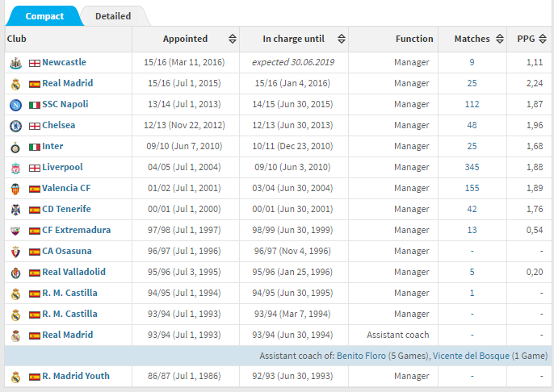Click the Italy flag beside SSC Napoli
Screen dimensions: 554x392
pyautogui.click(x=35, y=105)
